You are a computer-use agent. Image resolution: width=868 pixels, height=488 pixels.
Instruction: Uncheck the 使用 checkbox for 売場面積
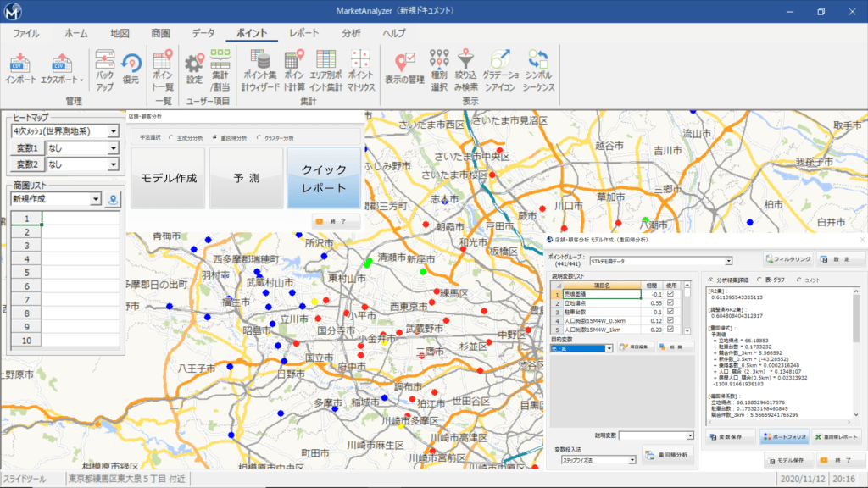click(x=670, y=293)
